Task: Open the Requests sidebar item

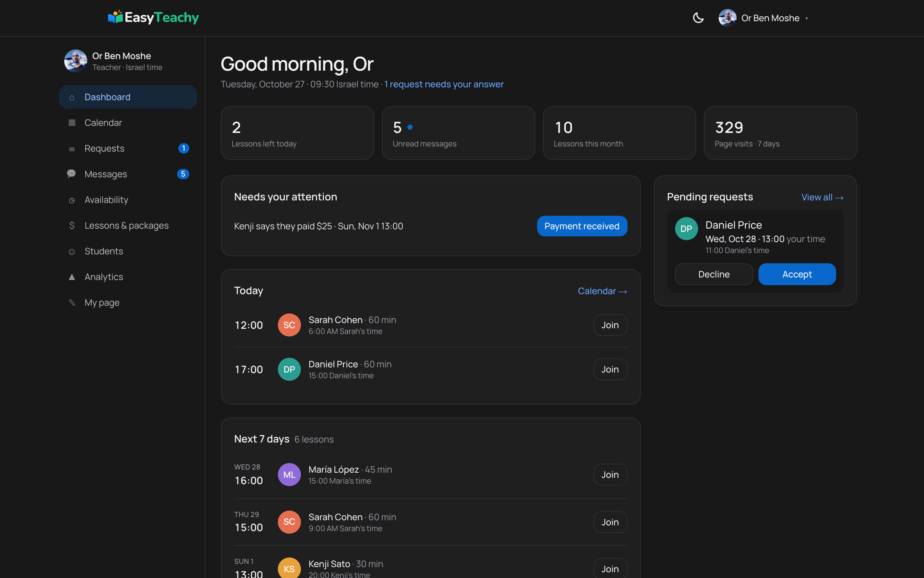Action: point(128,148)
